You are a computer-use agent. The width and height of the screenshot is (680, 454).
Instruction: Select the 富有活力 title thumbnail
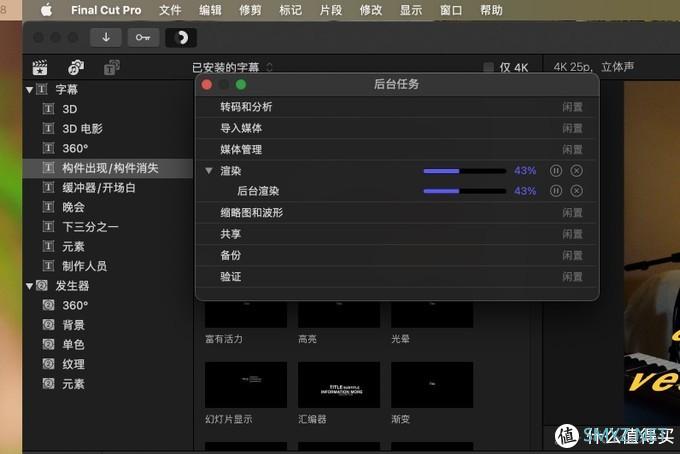pos(246,314)
